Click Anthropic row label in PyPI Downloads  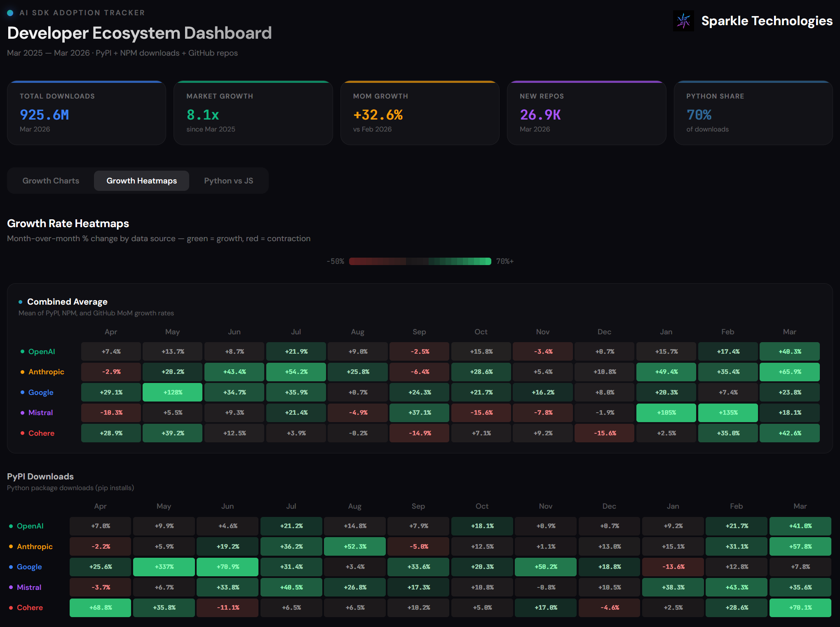pyautogui.click(x=35, y=547)
